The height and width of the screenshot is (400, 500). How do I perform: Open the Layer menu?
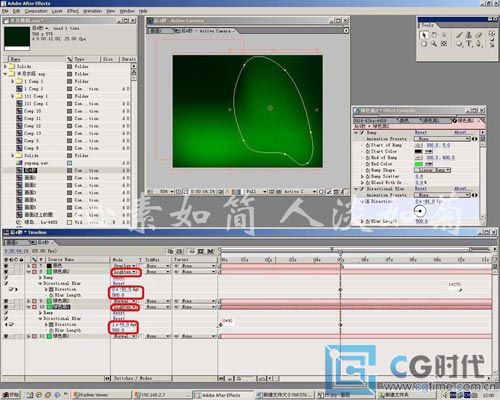pos(57,11)
